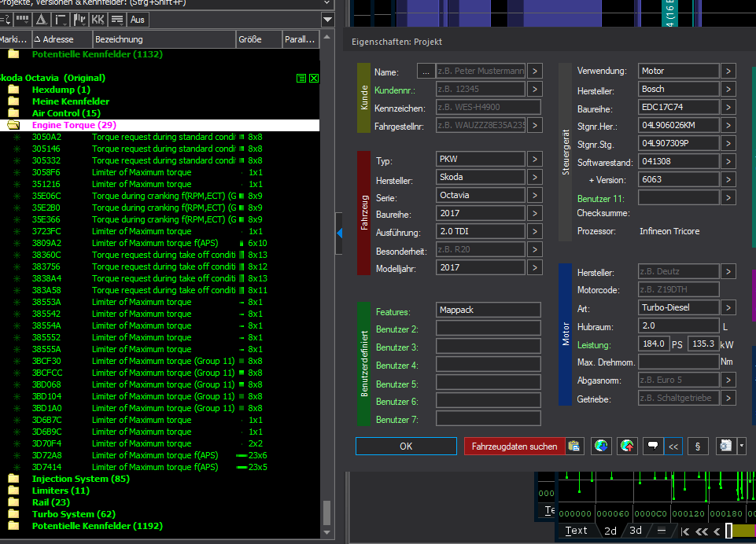
Task: Switch to the 2d tab
Action: (x=610, y=531)
